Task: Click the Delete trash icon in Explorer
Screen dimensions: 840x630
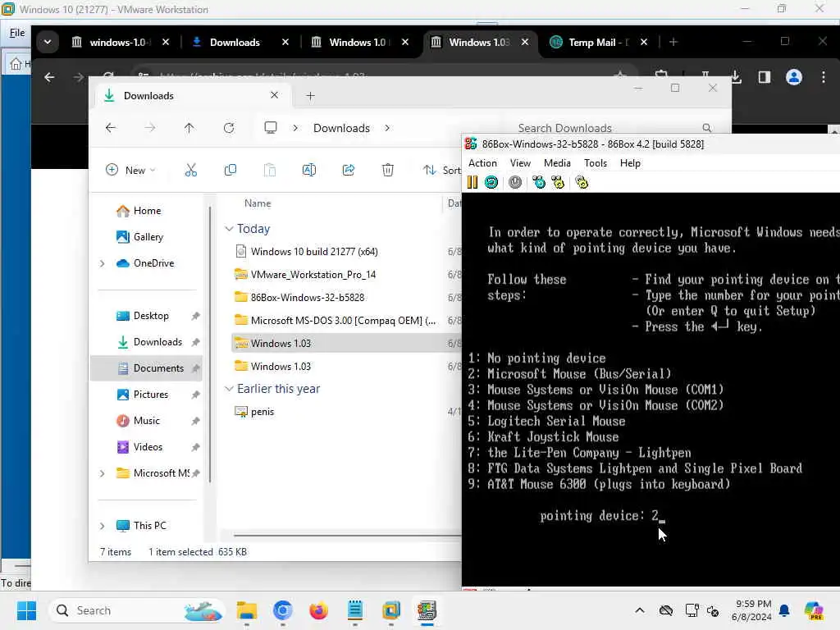Action: point(388,171)
